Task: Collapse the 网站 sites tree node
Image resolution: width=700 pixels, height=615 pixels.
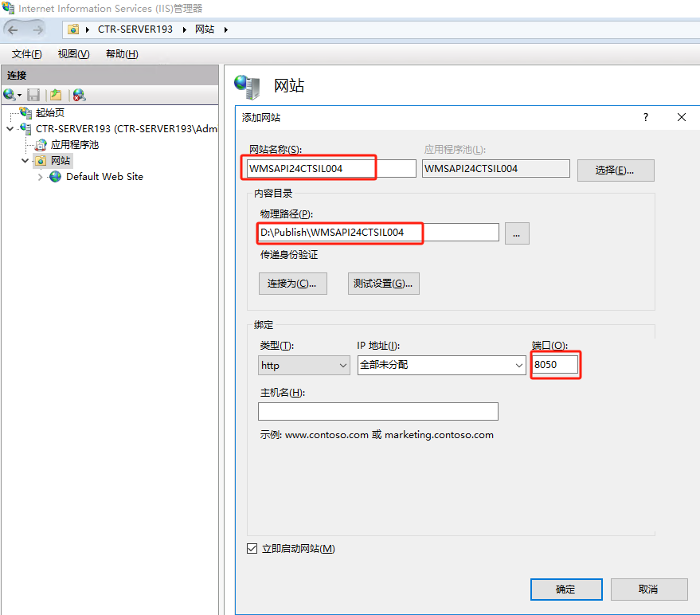Action: [25, 161]
